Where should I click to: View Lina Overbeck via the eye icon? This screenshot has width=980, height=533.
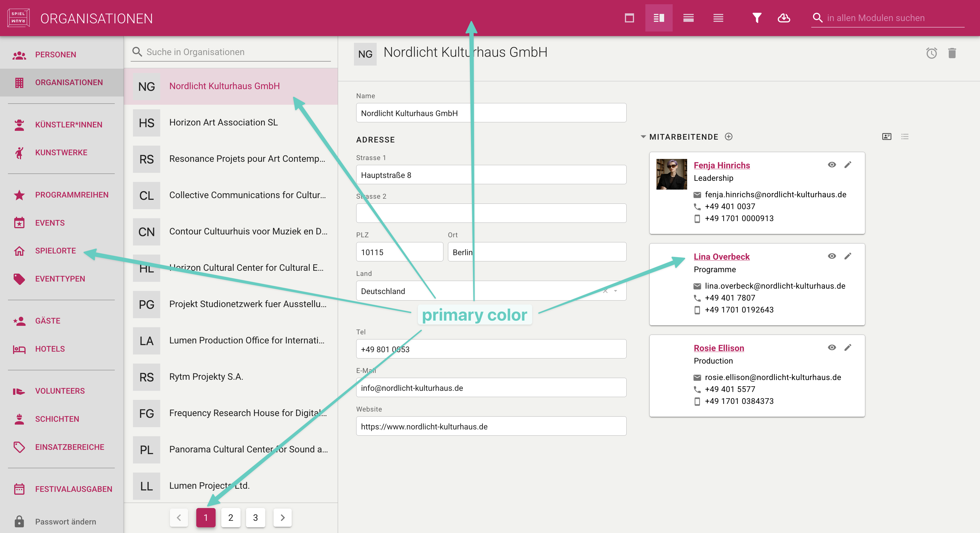pyautogui.click(x=832, y=256)
